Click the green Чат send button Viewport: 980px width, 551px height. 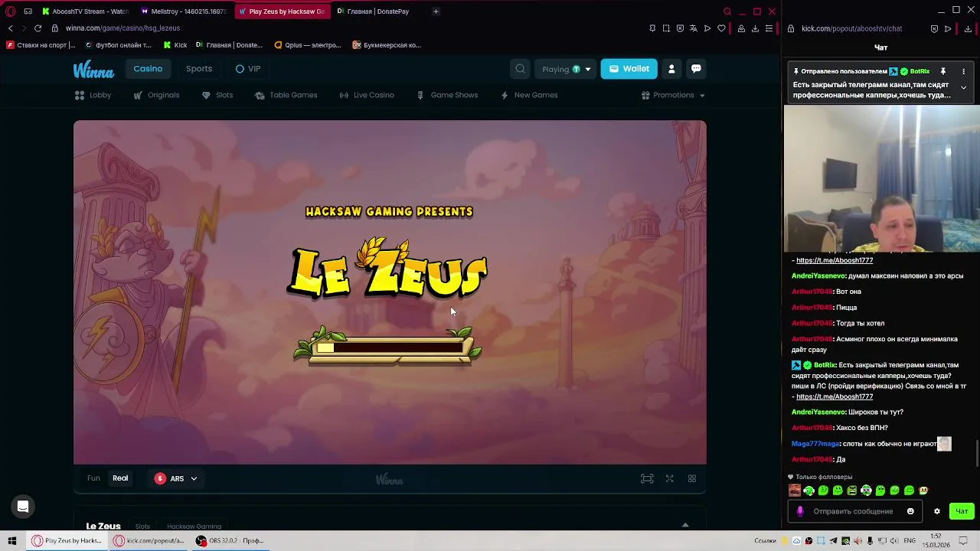point(962,511)
